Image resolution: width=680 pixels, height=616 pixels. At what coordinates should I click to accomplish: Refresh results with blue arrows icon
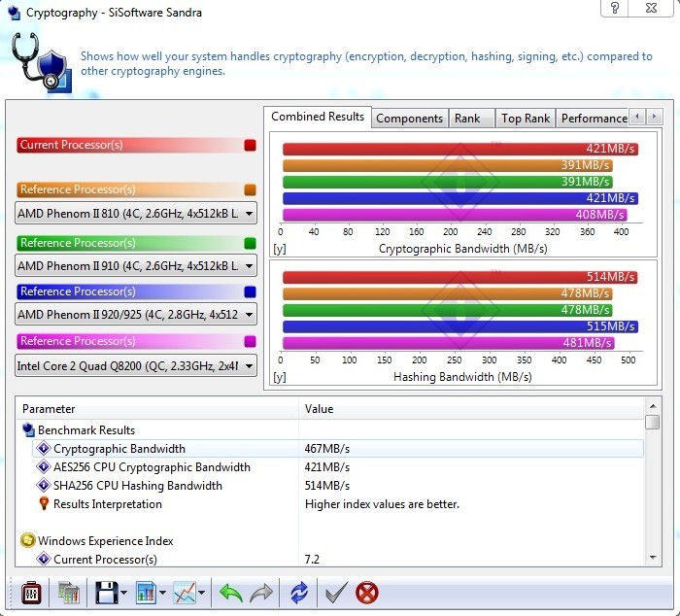299,593
